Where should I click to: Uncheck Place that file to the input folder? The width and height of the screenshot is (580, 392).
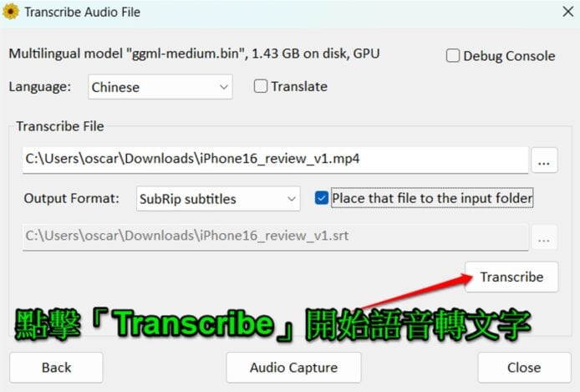(322, 198)
